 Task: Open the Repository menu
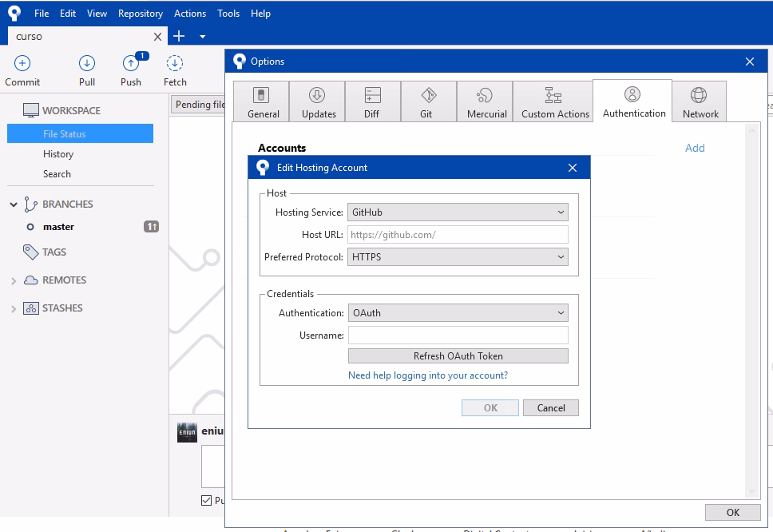click(x=141, y=14)
